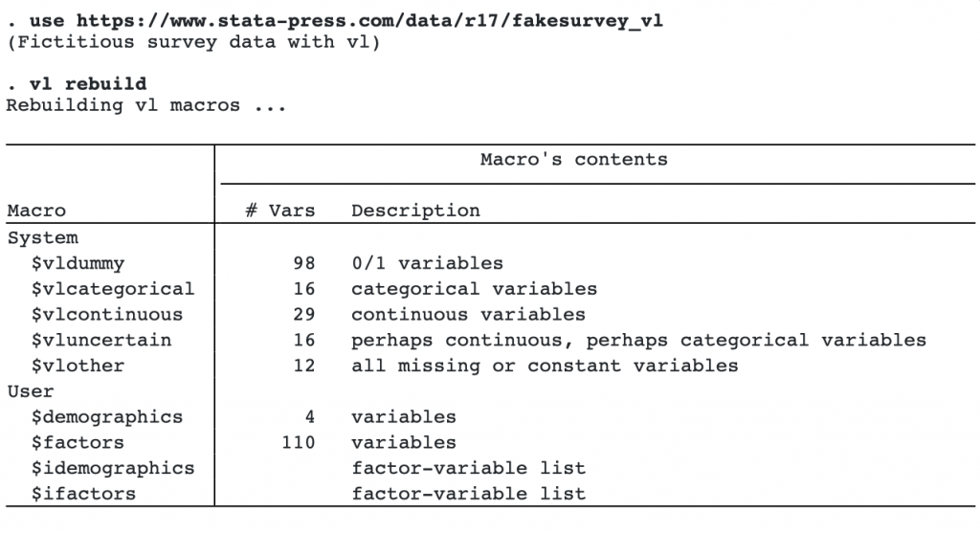Click the Macro column header
The image size is (980, 533).
pos(36,211)
